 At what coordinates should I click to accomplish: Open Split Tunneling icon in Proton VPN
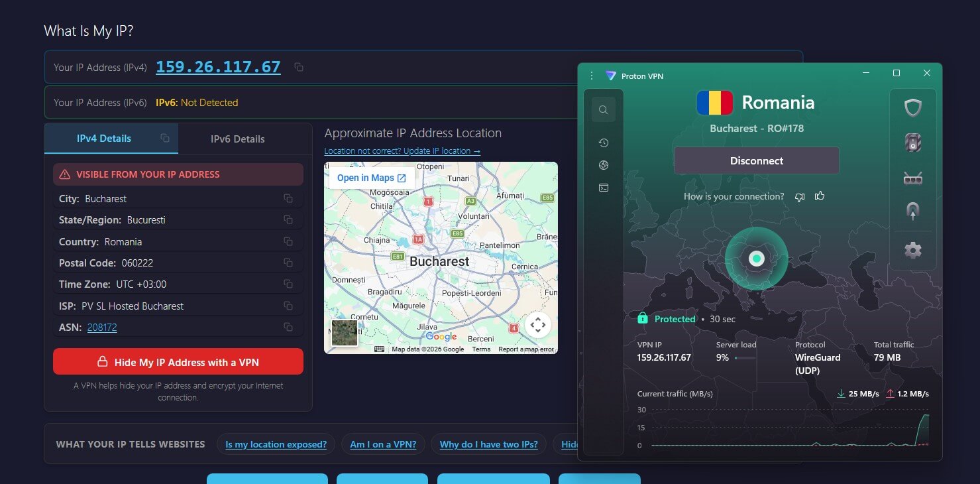click(913, 212)
